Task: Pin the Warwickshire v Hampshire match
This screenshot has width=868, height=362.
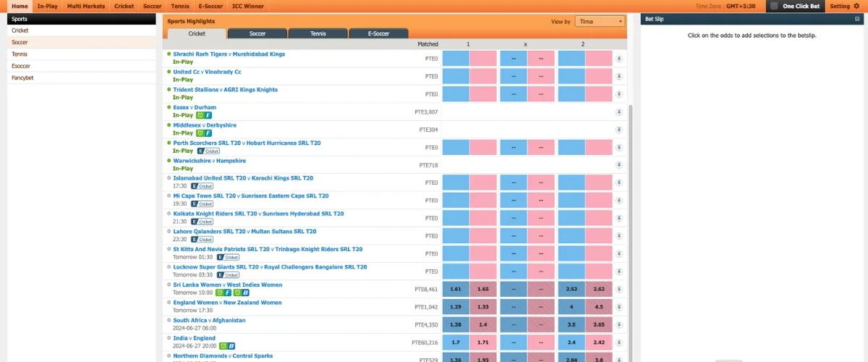Action: coord(619,165)
